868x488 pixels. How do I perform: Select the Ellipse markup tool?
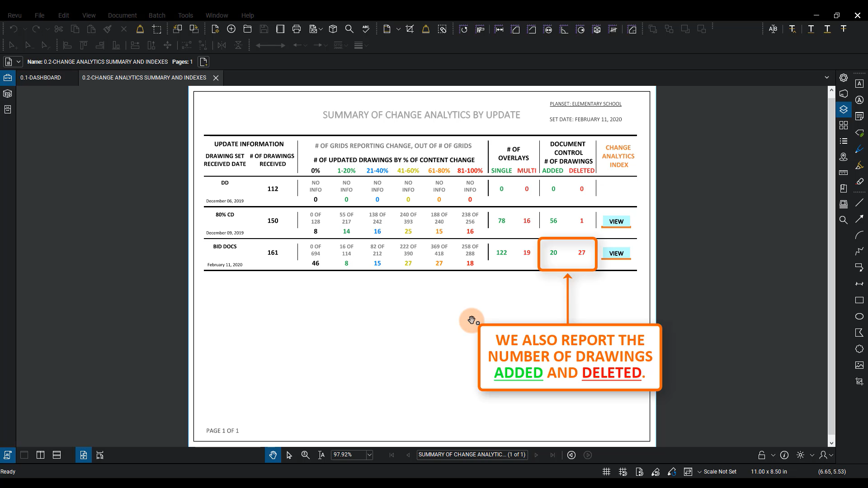pyautogui.click(x=859, y=316)
